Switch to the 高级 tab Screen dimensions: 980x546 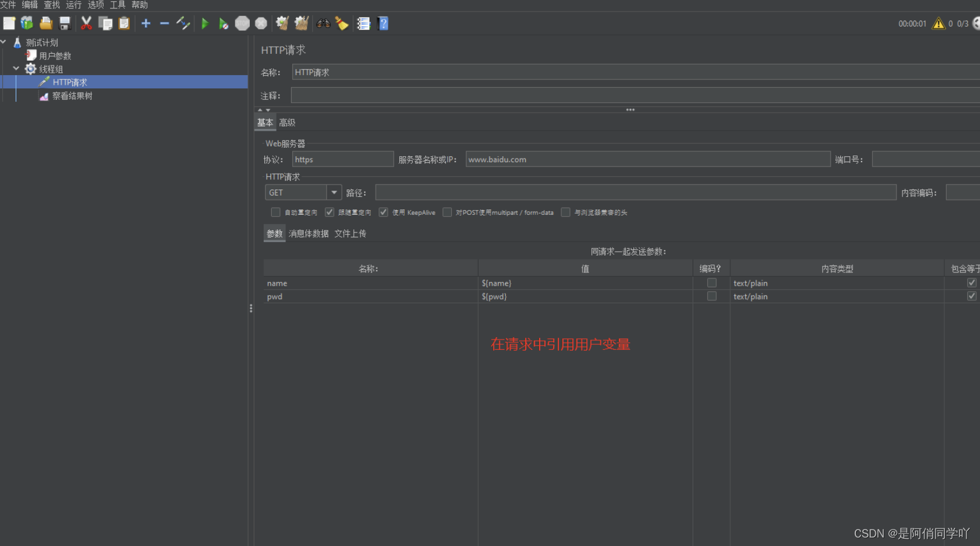(287, 122)
